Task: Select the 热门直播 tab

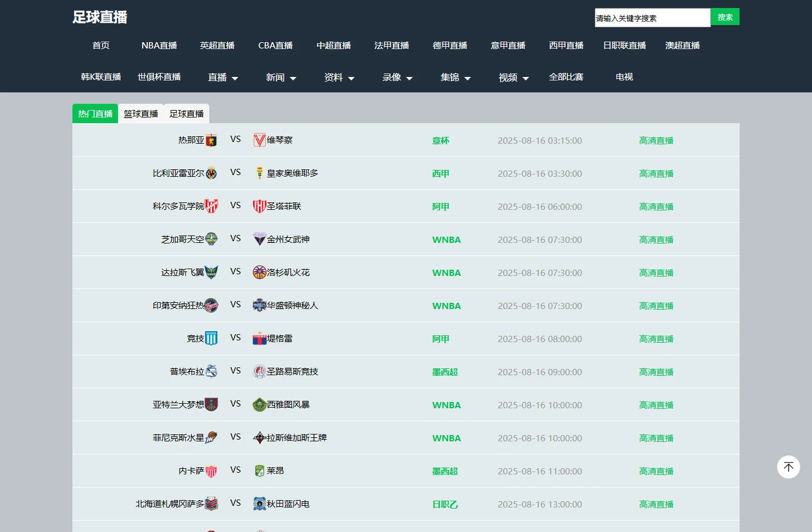Action: pyautogui.click(x=95, y=113)
